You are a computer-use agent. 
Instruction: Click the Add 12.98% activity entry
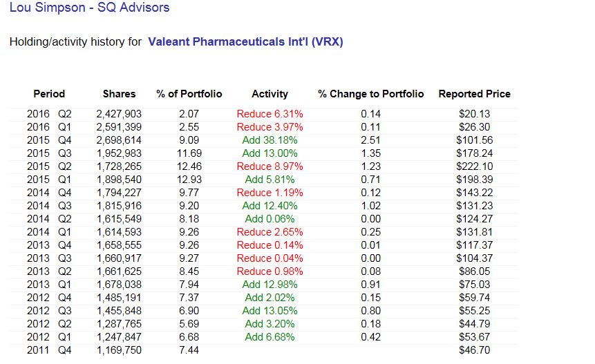click(x=270, y=285)
